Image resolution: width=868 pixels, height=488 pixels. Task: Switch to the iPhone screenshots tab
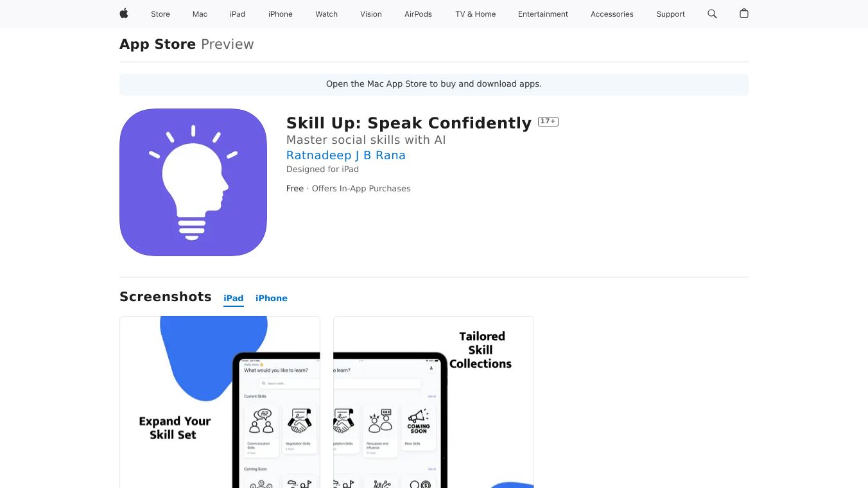[272, 298]
